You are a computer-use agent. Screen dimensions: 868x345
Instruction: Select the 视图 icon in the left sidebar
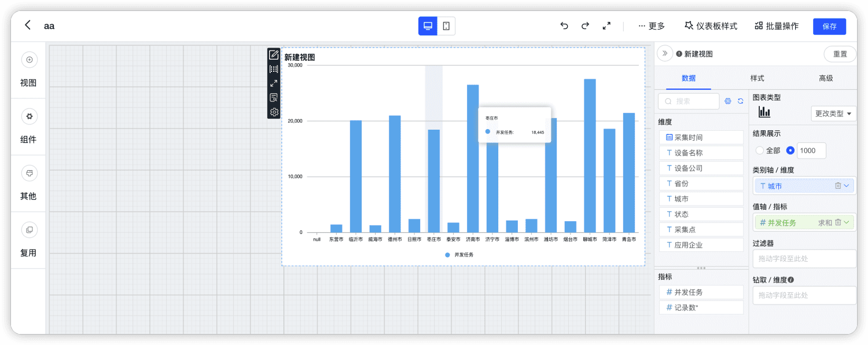point(28,60)
